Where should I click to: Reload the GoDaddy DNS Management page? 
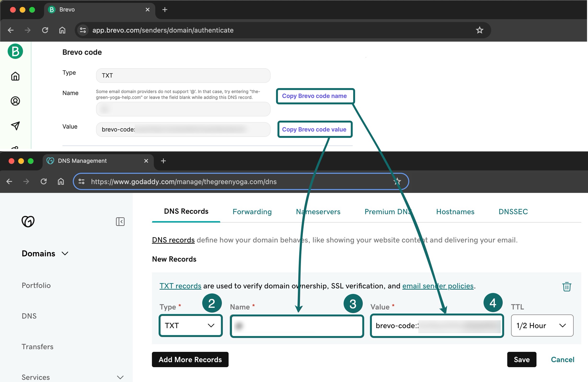coord(44,182)
